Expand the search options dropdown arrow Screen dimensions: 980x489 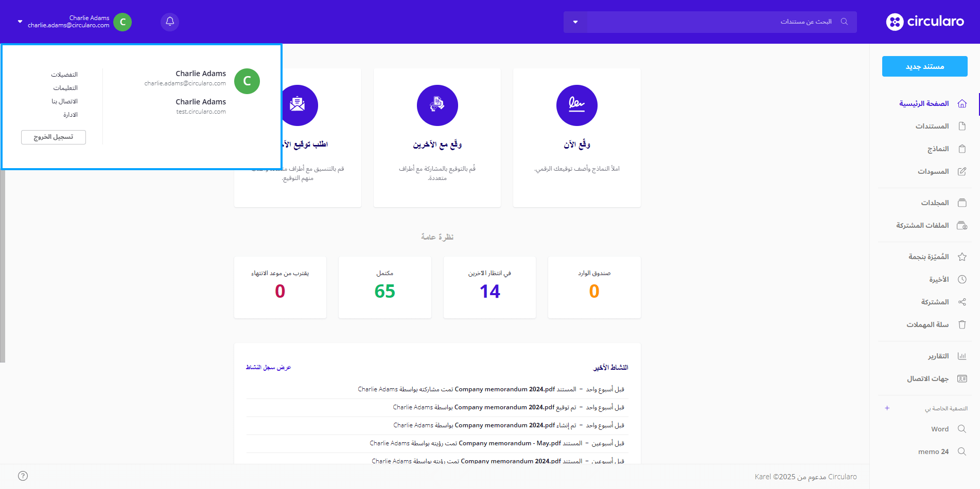coord(575,22)
